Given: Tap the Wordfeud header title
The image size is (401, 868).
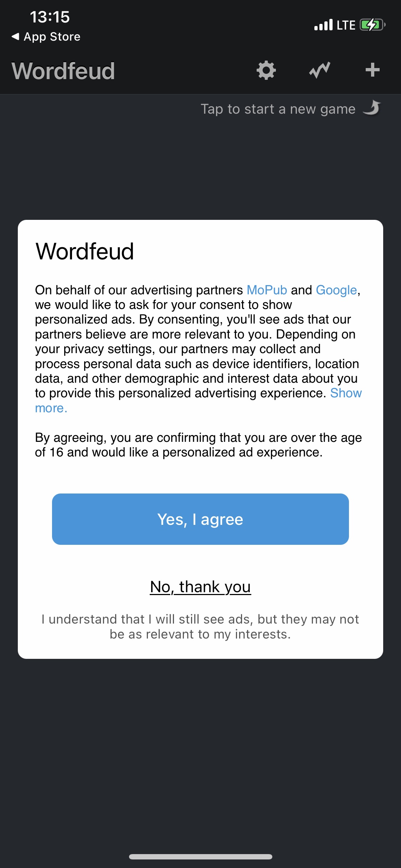Looking at the screenshot, I should (63, 71).
